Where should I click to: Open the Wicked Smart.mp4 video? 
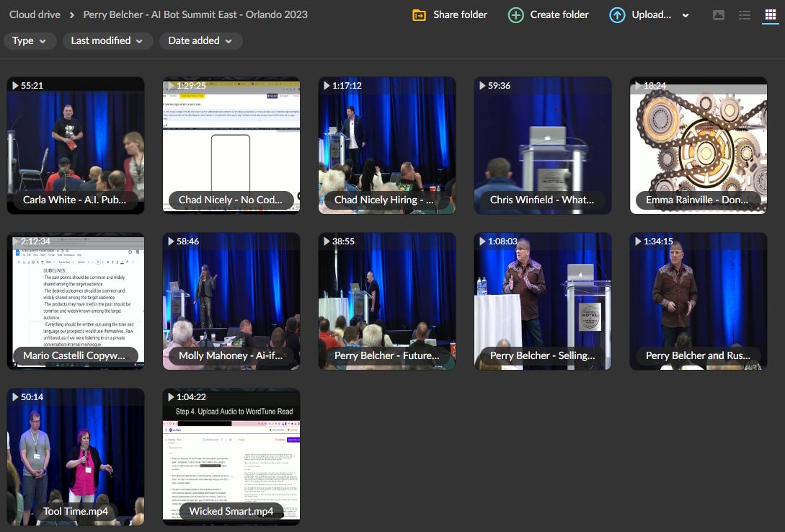click(231, 454)
